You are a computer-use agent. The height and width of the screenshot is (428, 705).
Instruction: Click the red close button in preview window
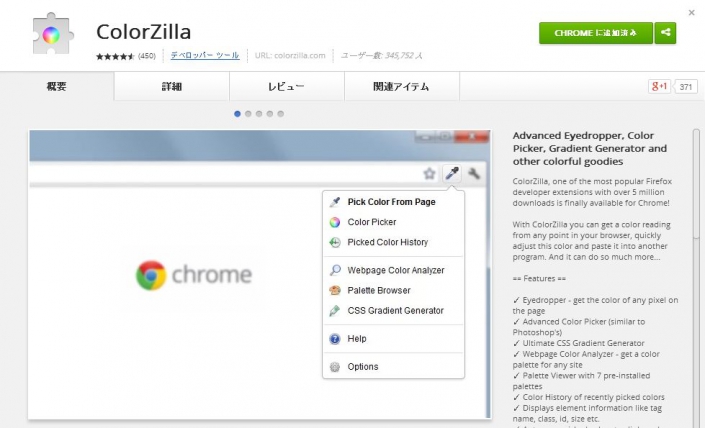click(472, 136)
